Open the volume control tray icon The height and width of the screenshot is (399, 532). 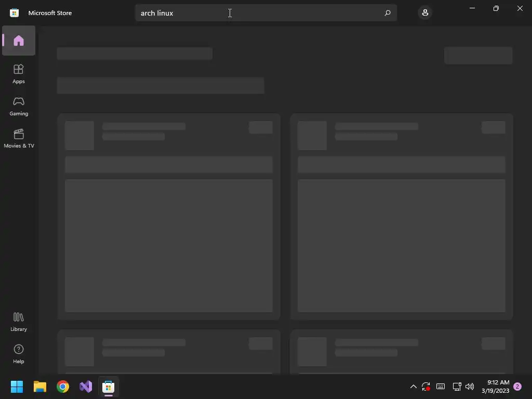click(470, 387)
